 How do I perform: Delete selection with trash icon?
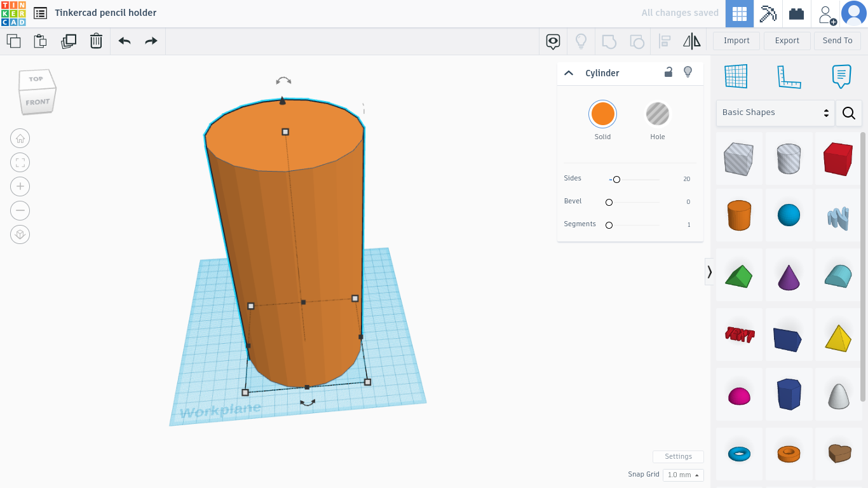click(96, 41)
